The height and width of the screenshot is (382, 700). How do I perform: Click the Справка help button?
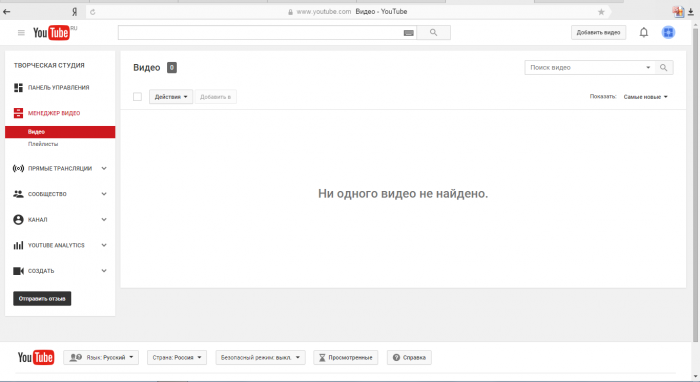pyautogui.click(x=409, y=357)
